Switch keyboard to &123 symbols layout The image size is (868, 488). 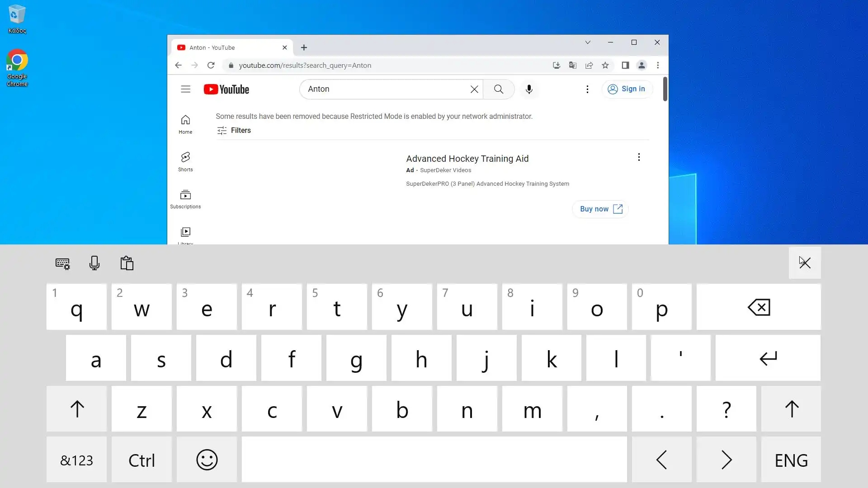click(76, 460)
